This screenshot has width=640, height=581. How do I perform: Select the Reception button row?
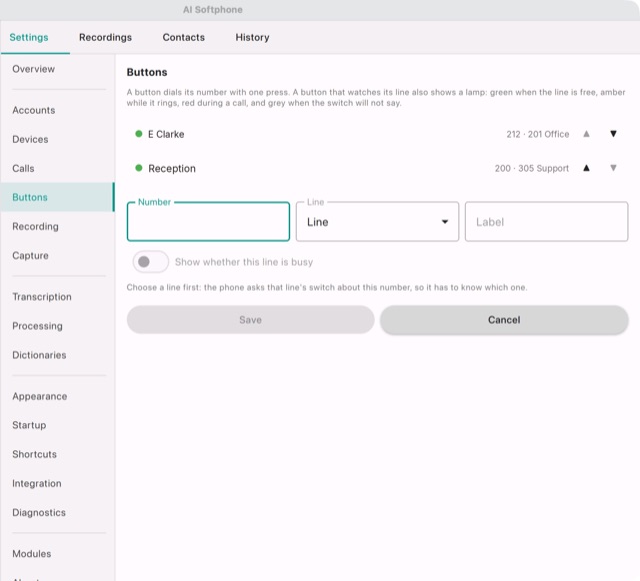pyautogui.click(x=377, y=168)
